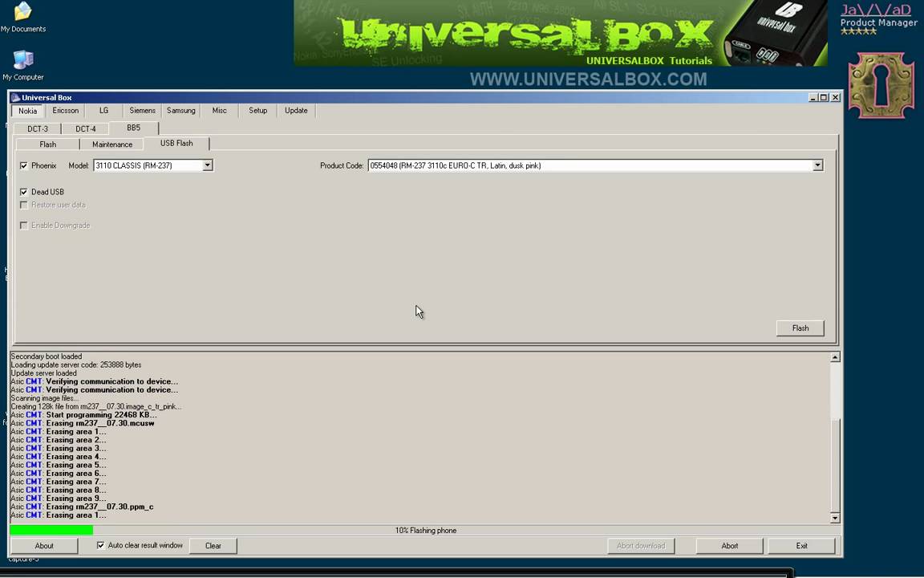Click log line 'Erasing rm237__07.30.ppm_c'
924x578 pixels.
[x=82, y=507]
